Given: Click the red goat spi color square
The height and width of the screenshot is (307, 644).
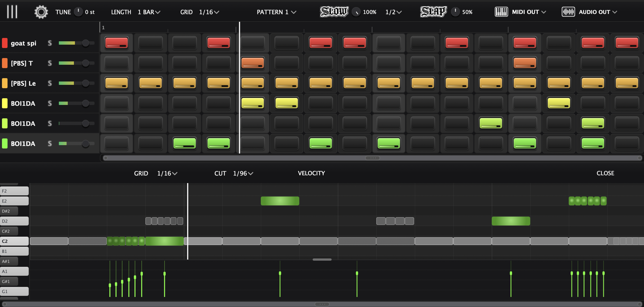Looking at the screenshot, I should (x=5, y=43).
